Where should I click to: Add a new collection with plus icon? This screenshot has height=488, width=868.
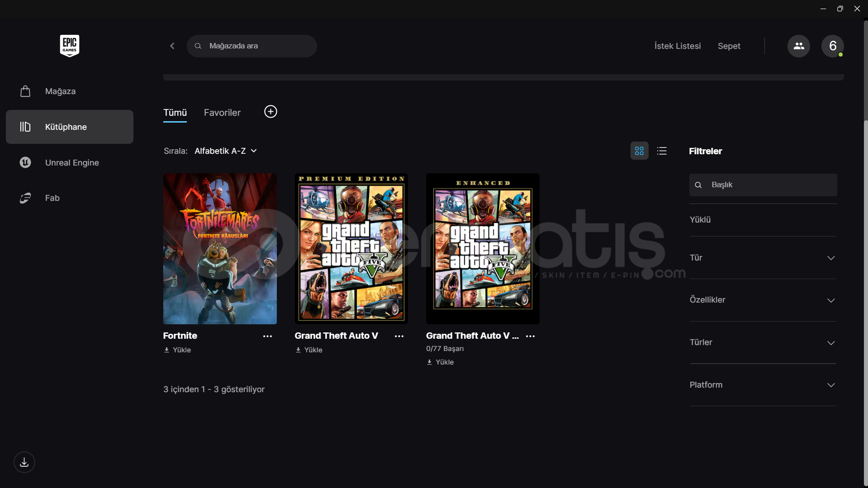click(270, 112)
